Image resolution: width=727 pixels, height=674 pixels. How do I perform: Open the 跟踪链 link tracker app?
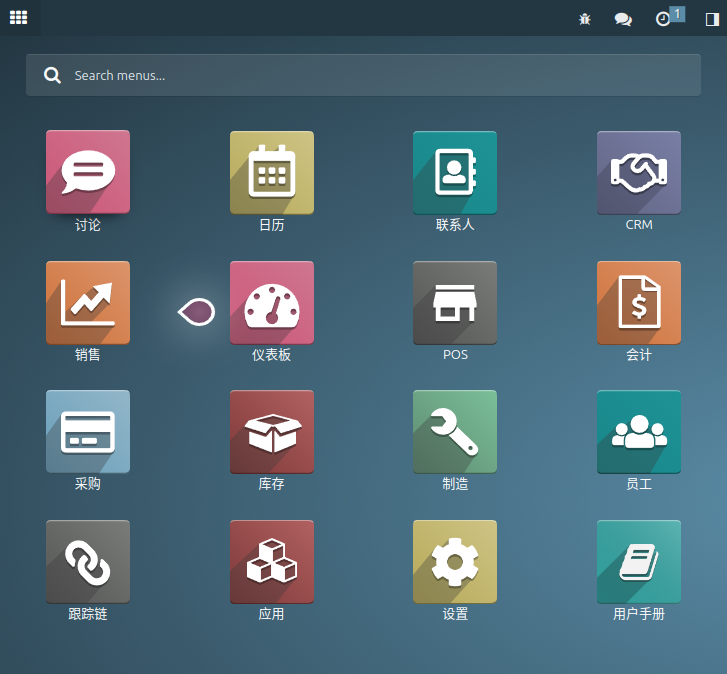coord(88,561)
